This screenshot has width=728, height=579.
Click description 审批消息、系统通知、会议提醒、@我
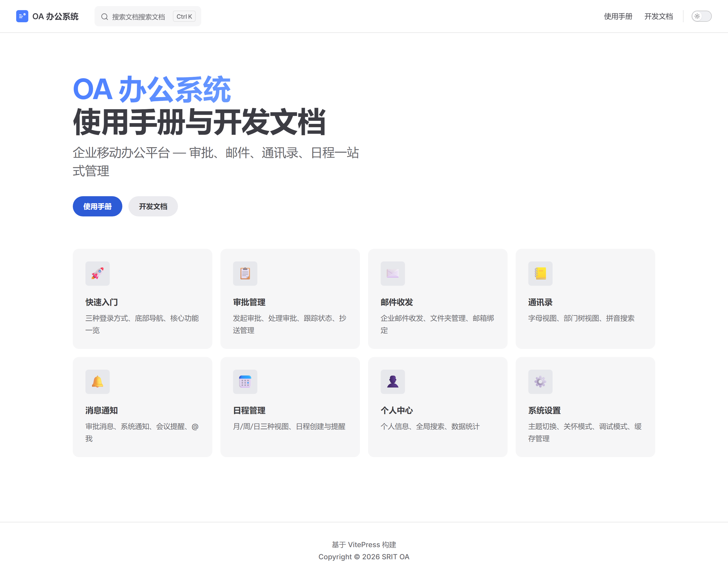point(142,432)
